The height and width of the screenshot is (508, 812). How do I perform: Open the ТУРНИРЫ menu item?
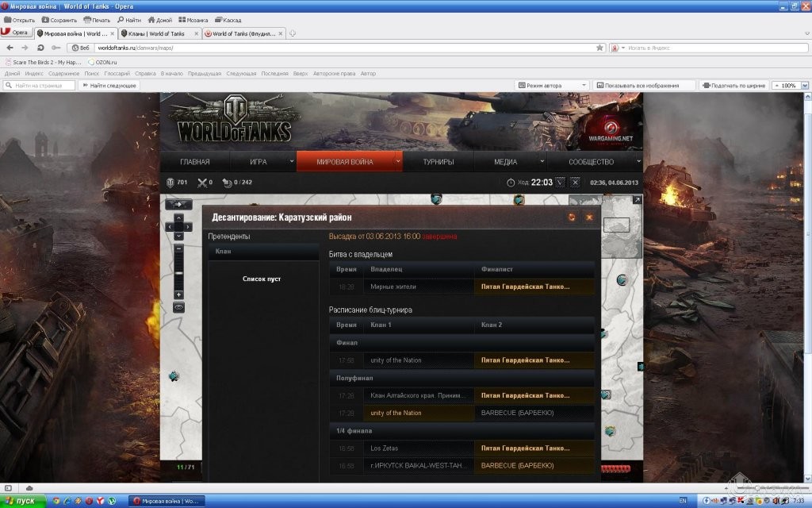coord(438,162)
